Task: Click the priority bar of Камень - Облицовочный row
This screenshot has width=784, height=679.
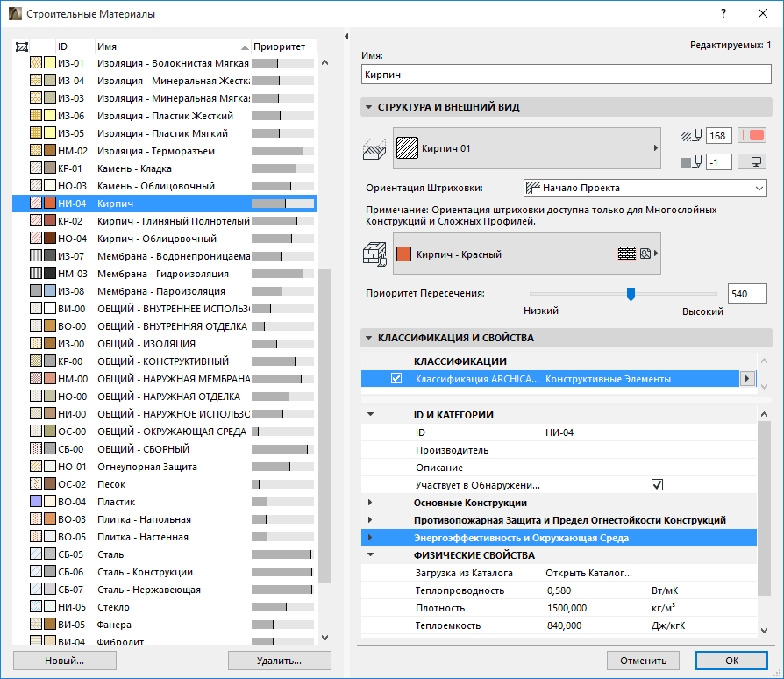Action: (x=283, y=186)
